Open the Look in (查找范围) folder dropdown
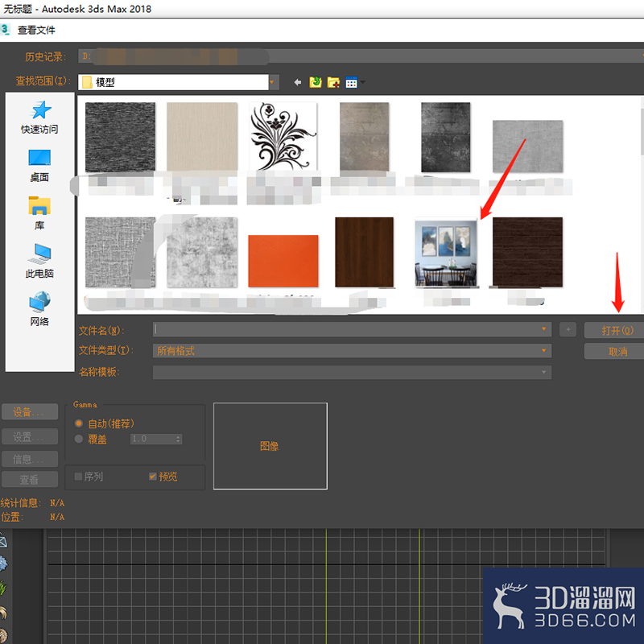This screenshot has height=644, width=644. pyautogui.click(x=274, y=82)
